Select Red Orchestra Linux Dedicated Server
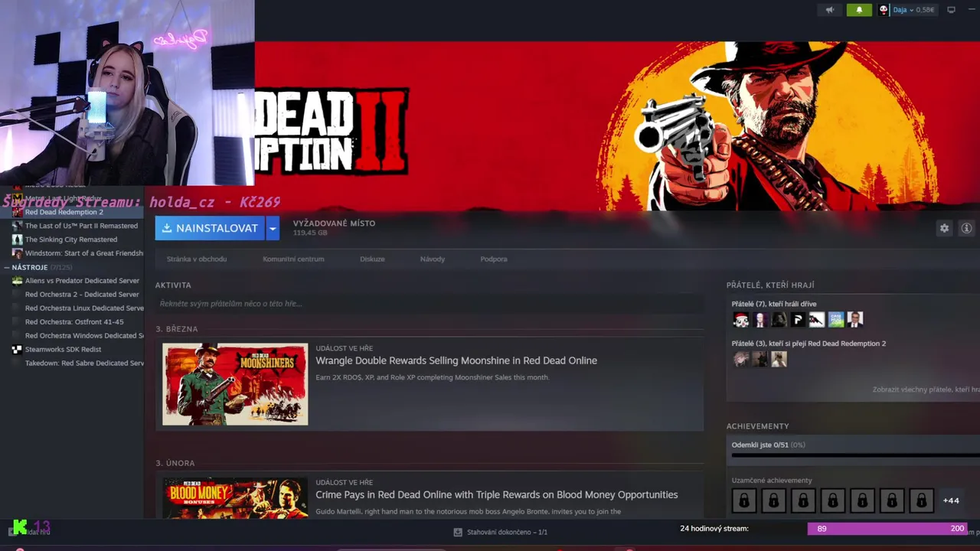The image size is (980, 551). coord(84,308)
